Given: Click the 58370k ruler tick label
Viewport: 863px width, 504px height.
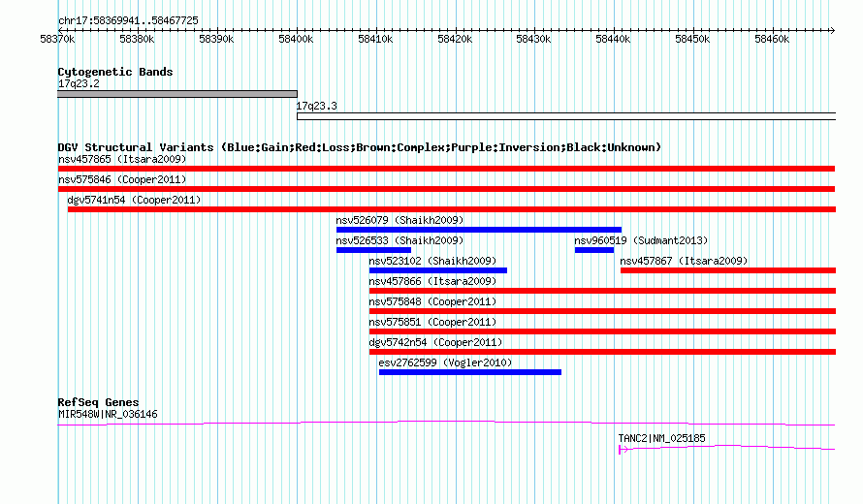Looking at the screenshot, I should pyautogui.click(x=58, y=39).
